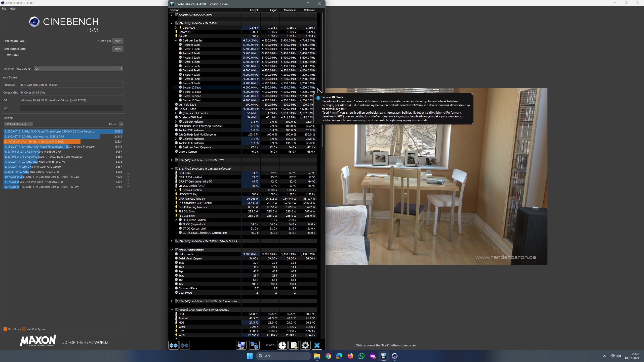Open File Explorer from taskbar

pyautogui.click(x=317, y=356)
